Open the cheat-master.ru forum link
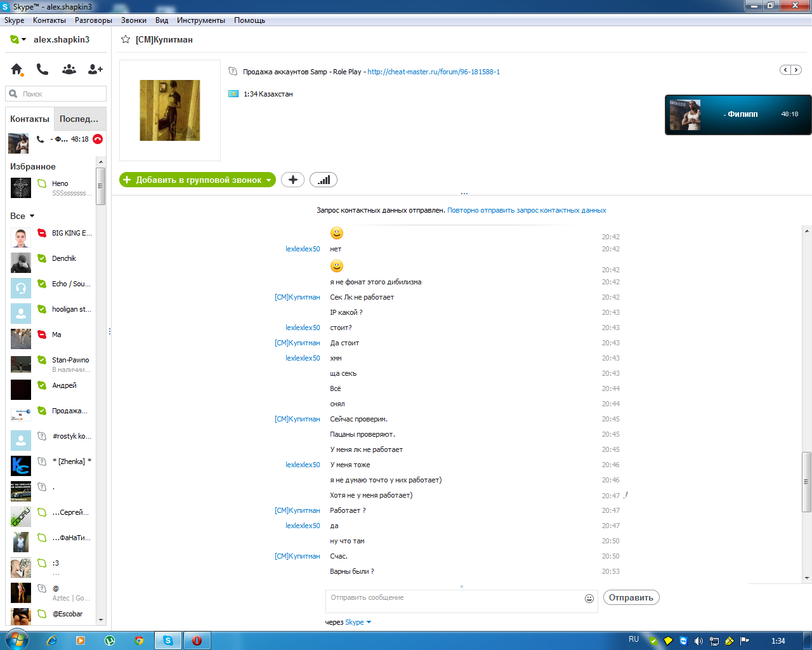 pyautogui.click(x=434, y=72)
